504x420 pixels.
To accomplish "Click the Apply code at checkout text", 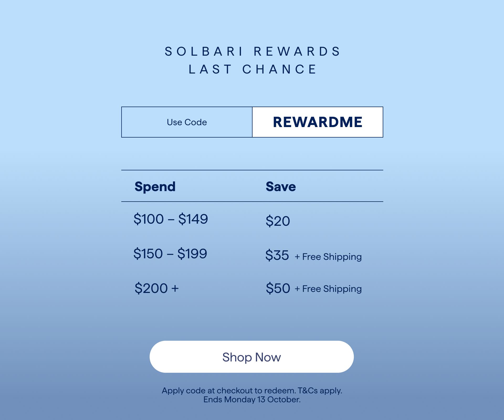I will point(229,391).
